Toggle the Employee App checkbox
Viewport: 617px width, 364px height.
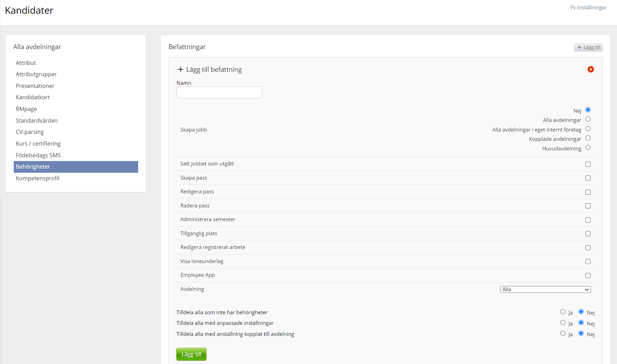click(588, 276)
